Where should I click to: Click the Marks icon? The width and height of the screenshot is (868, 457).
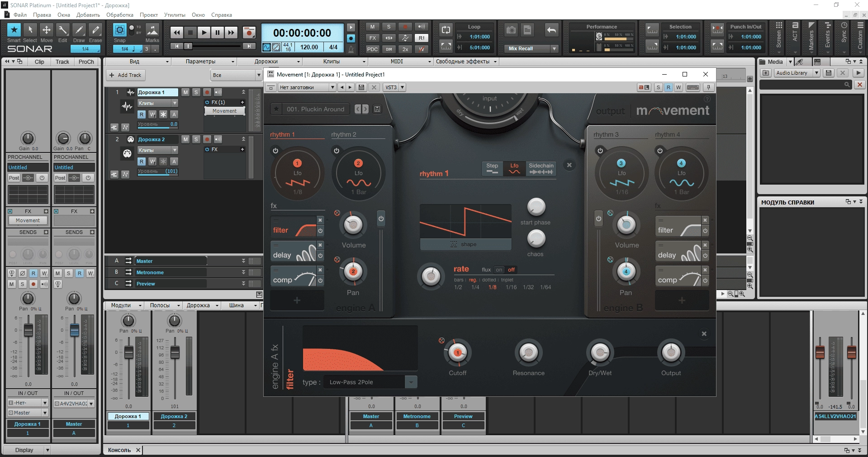(152, 30)
